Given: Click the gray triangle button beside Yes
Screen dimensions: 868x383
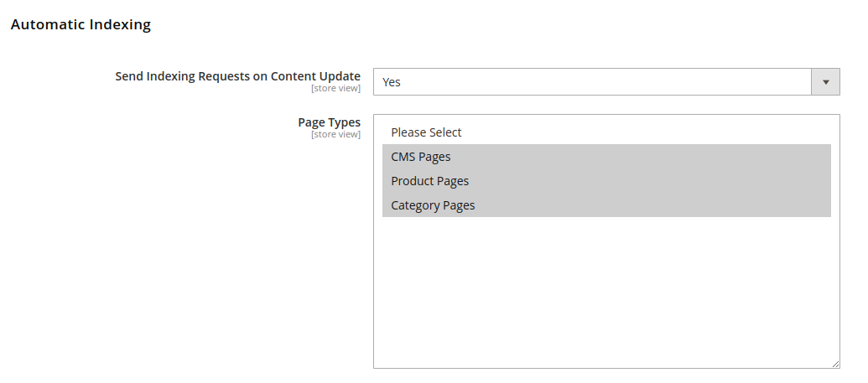Looking at the screenshot, I should (x=825, y=82).
